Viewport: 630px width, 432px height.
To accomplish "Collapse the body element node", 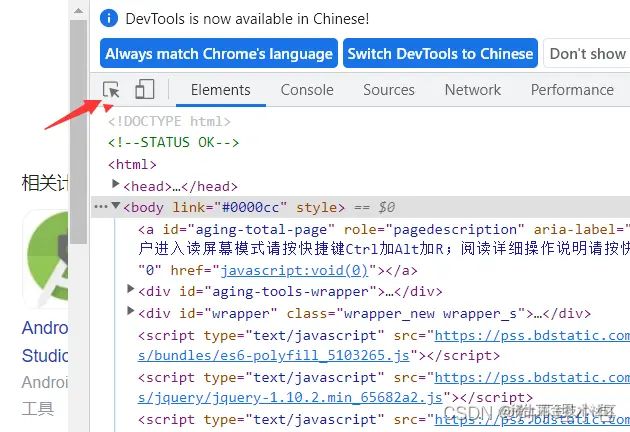I will (x=116, y=206).
